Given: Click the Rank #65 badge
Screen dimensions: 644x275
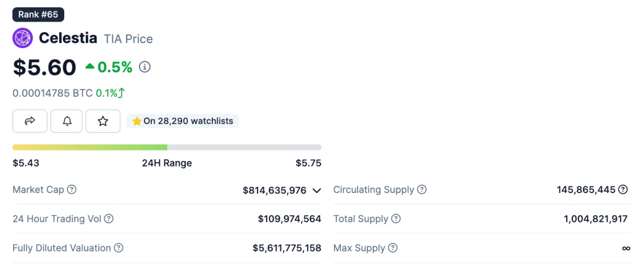Looking at the screenshot, I should point(38,14).
